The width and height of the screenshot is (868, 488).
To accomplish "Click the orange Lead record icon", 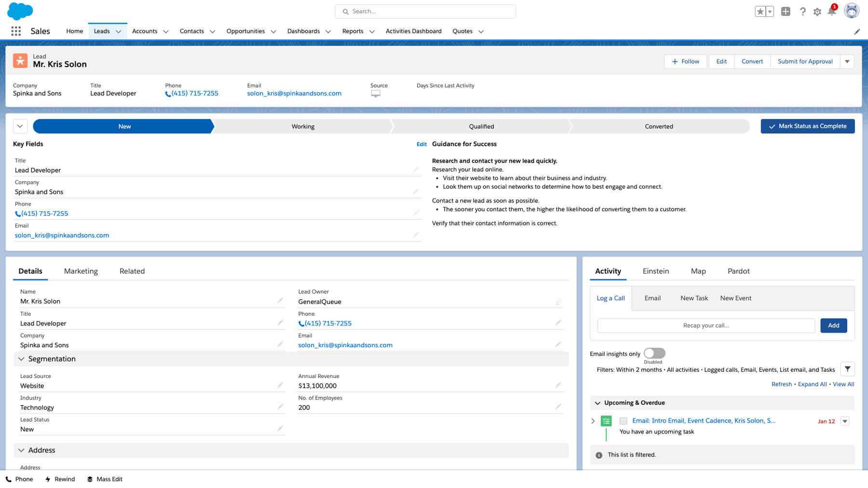I will 20,61.
